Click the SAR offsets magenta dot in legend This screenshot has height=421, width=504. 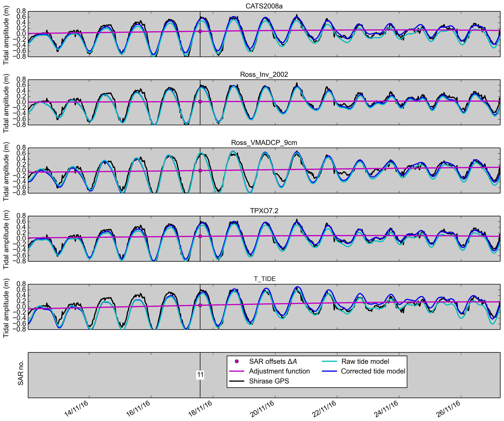(x=237, y=361)
